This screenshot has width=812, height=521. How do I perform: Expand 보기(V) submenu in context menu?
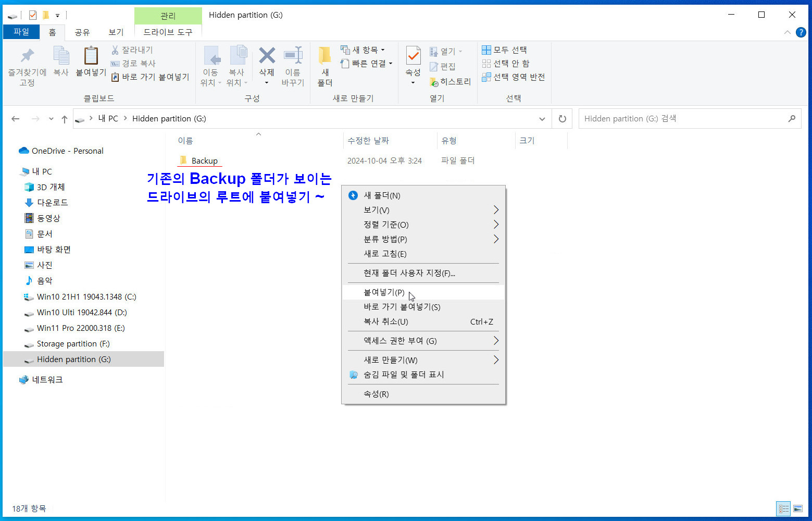coord(423,210)
